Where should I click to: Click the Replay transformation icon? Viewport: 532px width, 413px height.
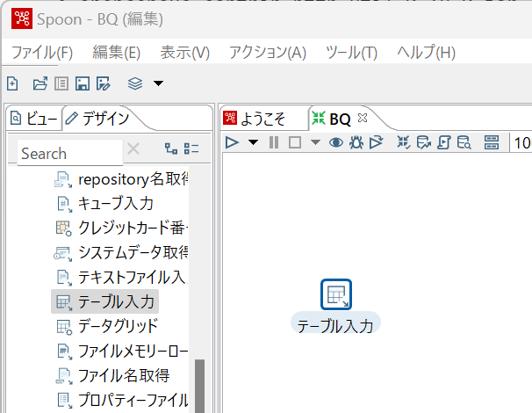(x=377, y=142)
